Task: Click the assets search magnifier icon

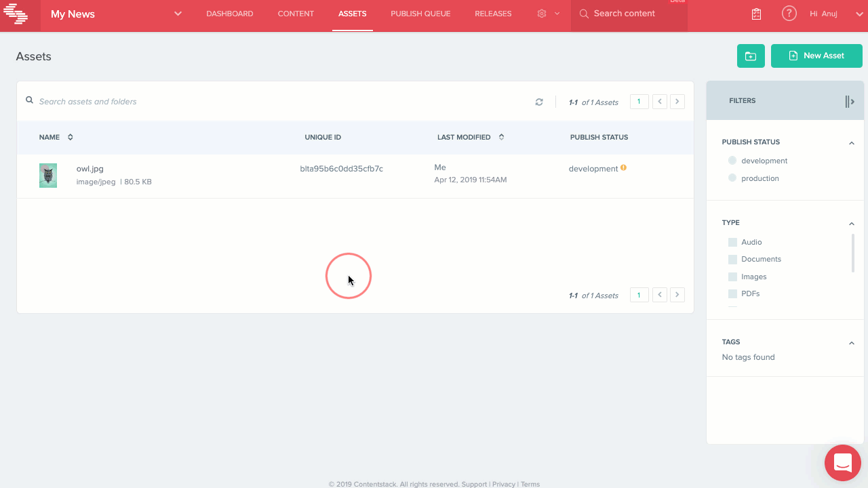Action: pos(30,100)
